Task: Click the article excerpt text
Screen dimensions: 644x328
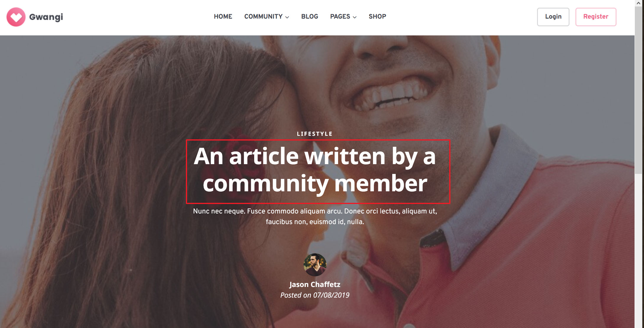Action: pyautogui.click(x=315, y=216)
